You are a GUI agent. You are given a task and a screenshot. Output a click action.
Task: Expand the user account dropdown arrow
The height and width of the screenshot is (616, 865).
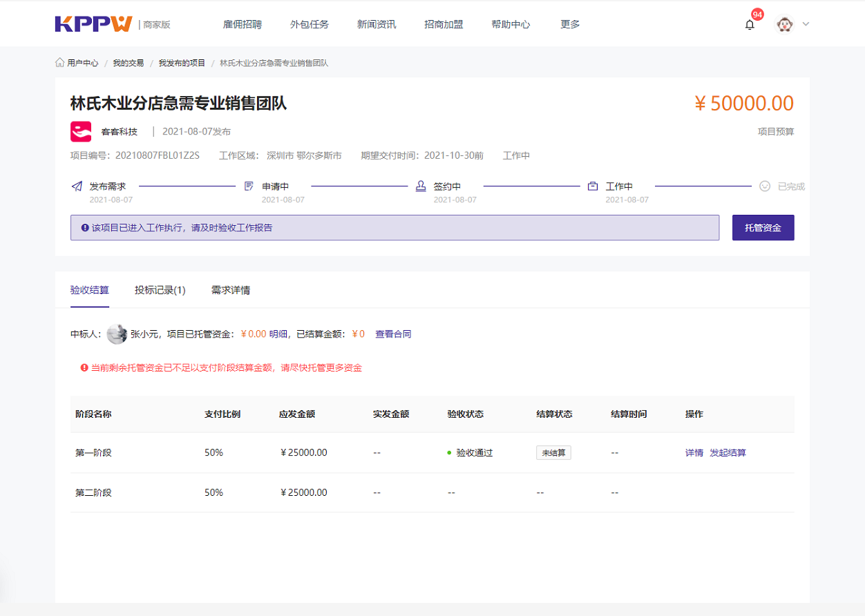click(806, 24)
